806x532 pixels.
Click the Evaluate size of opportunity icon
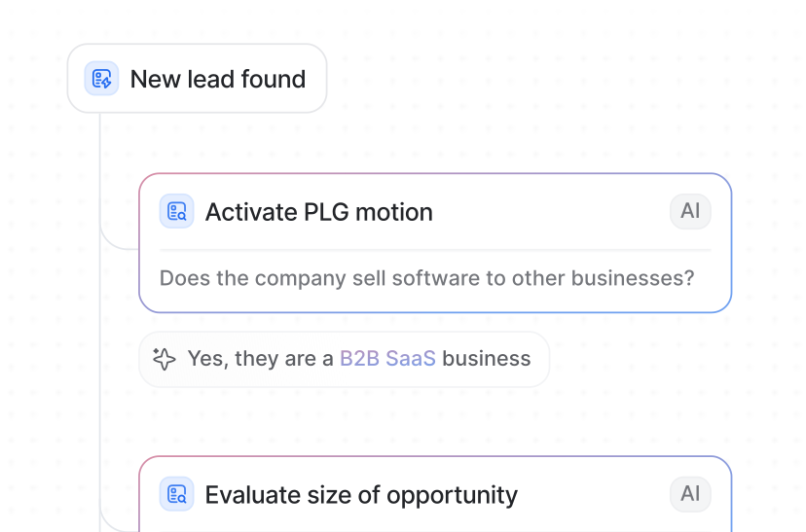click(176, 494)
